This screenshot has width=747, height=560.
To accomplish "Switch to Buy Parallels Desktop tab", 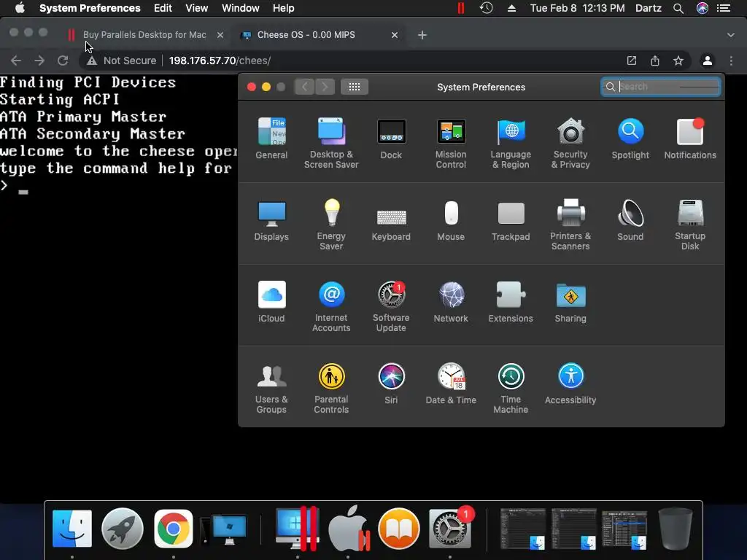I will (x=144, y=35).
